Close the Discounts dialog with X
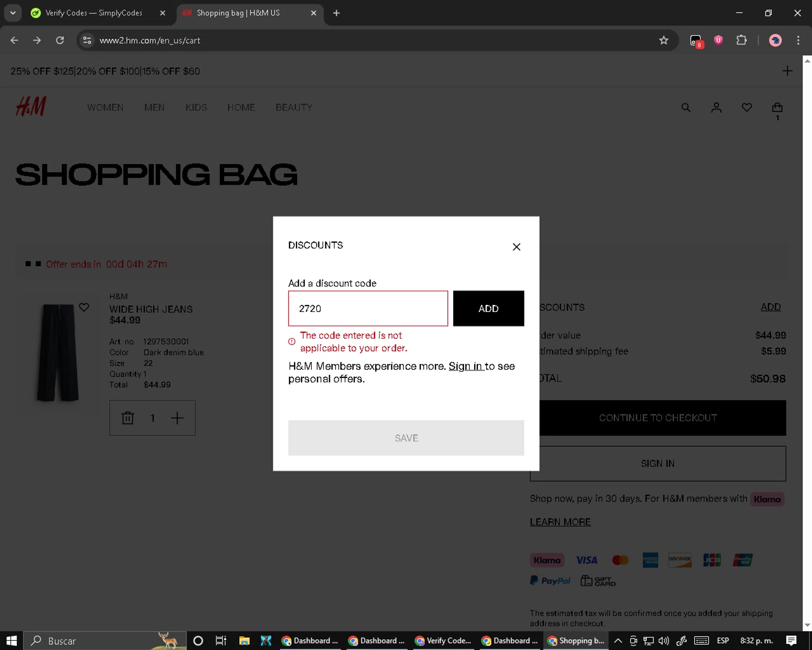Viewport: 812px width, 650px height. [x=516, y=247]
